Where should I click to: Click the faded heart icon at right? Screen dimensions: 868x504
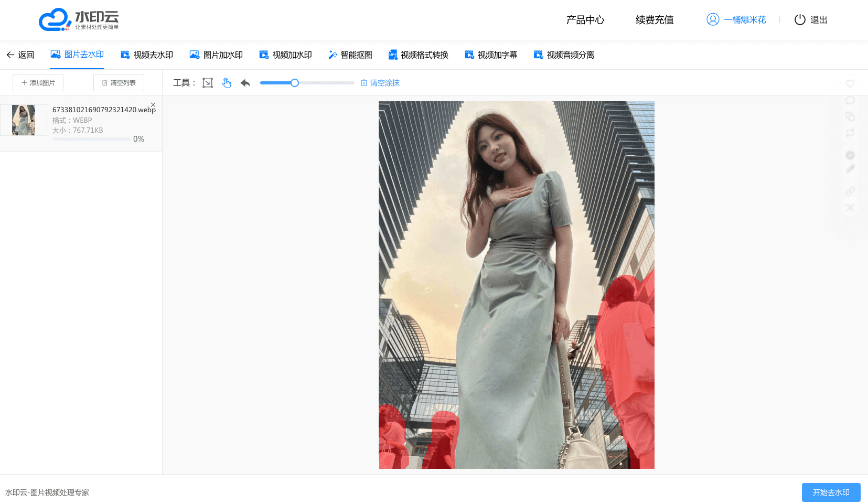coord(850,83)
